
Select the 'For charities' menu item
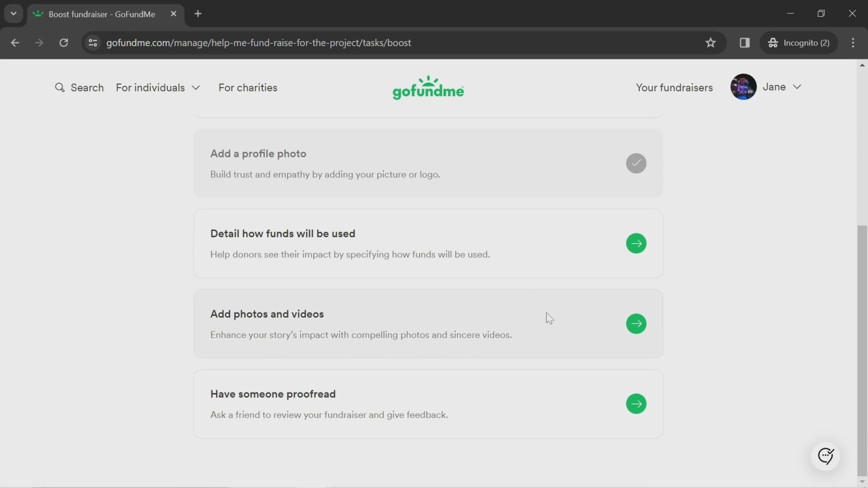(248, 88)
